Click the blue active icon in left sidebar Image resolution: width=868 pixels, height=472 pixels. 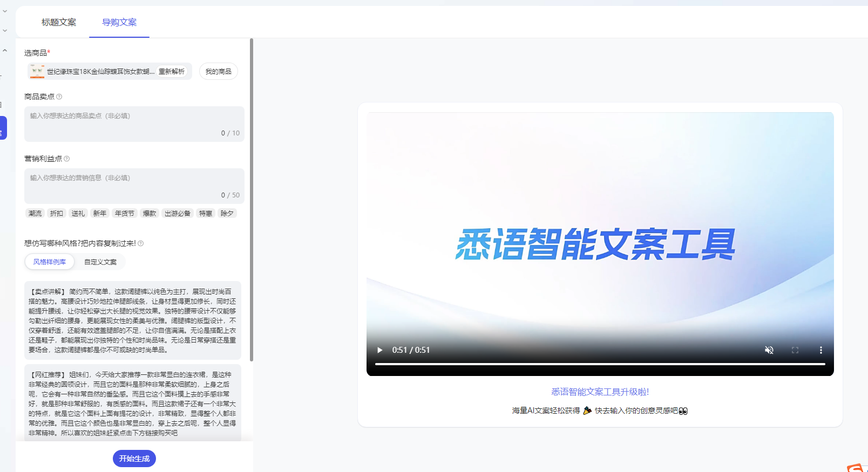click(x=3, y=128)
